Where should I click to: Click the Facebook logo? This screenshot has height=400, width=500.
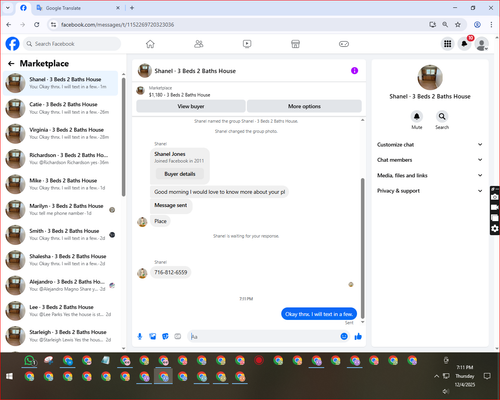click(x=13, y=44)
